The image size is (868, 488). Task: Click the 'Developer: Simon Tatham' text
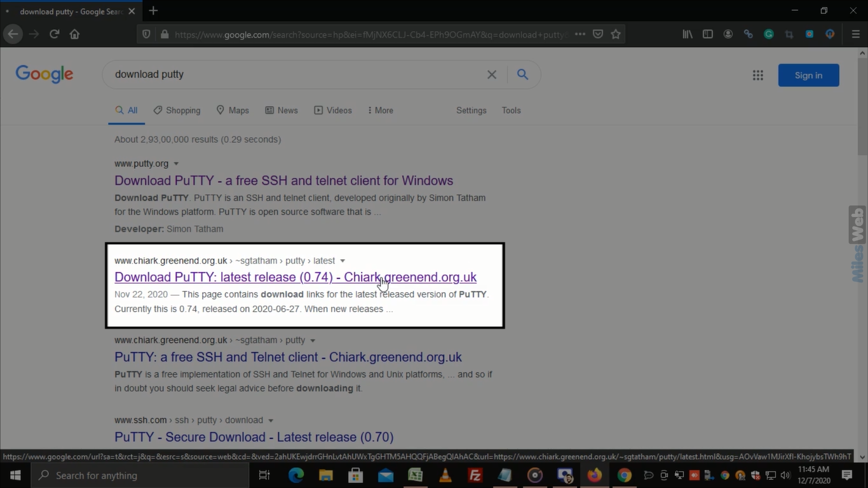[x=169, y=229]
